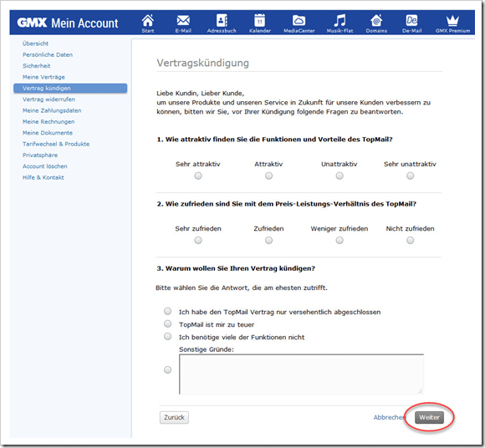Select the 'Sehr attraktiv' radio button
Viewport: 485px width, 448px height.
(x=198, y=176)
